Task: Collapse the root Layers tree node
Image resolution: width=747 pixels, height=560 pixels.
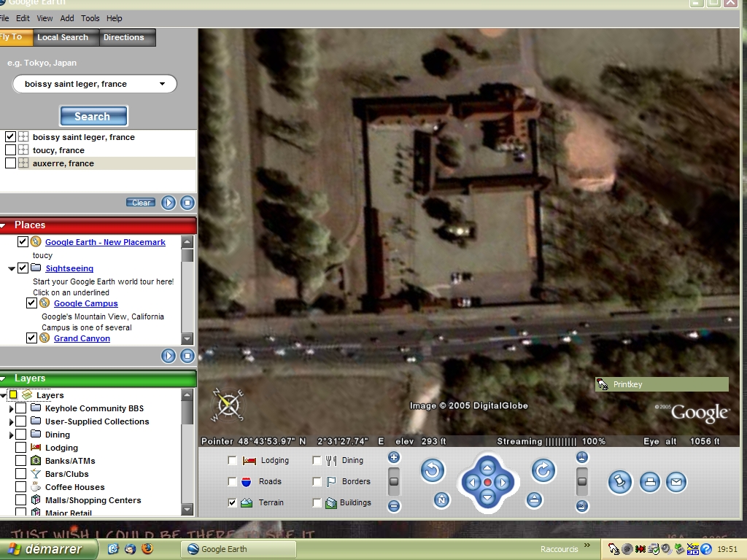Action: pos(4,395)
